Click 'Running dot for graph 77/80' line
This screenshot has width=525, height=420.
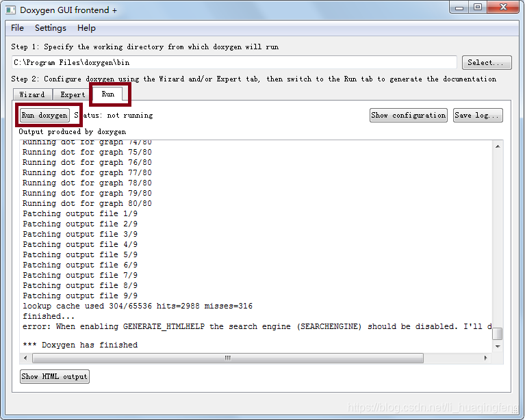(87, 172)
